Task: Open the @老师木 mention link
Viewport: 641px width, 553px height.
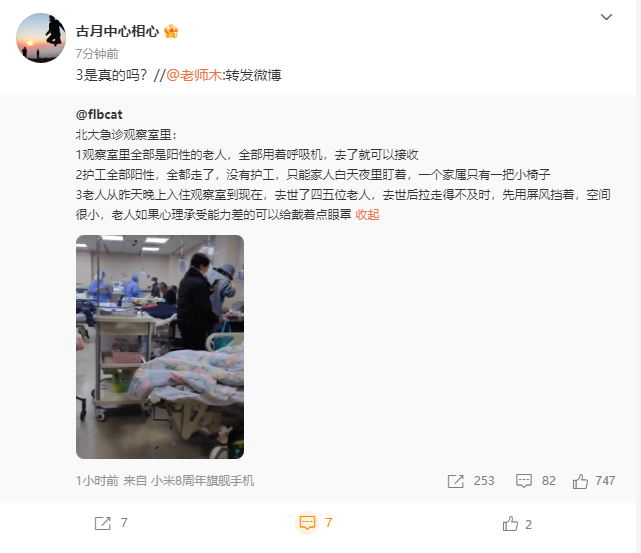Action: 194,75
